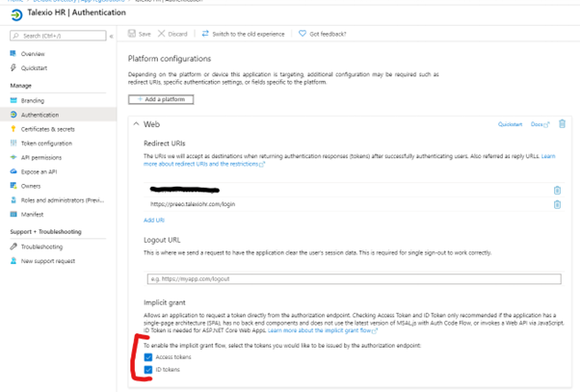Click Switch to the old experience
This screenshot has width=580, height=392.
tap(244, 34)
